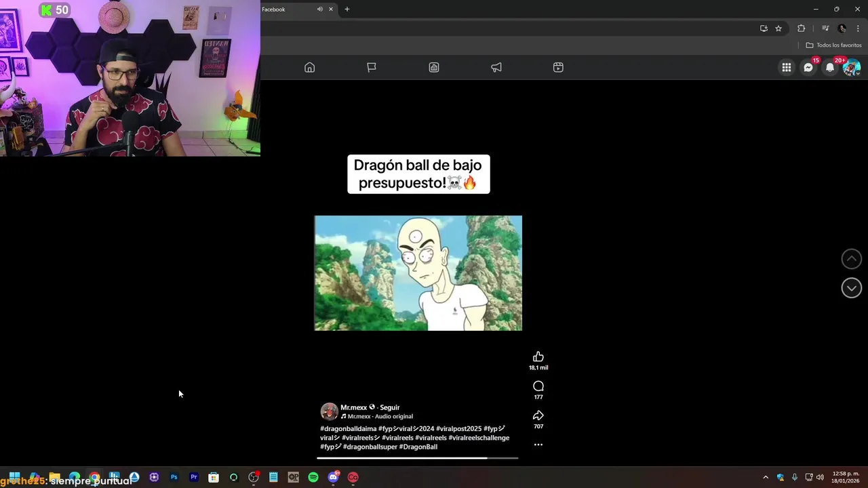Viewport: 868px width, 488px height.
Task: Open Microsoft Store from the taskbar
Action: (214, 477)
